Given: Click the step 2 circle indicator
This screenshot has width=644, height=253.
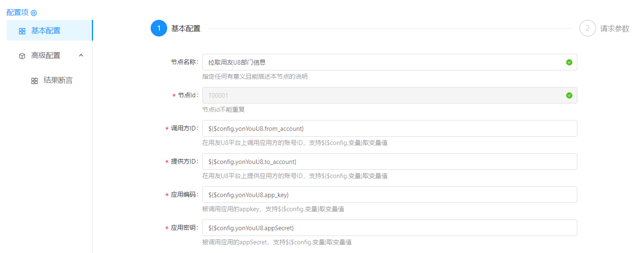Looking at the screenshot, I should pos(587,28).
